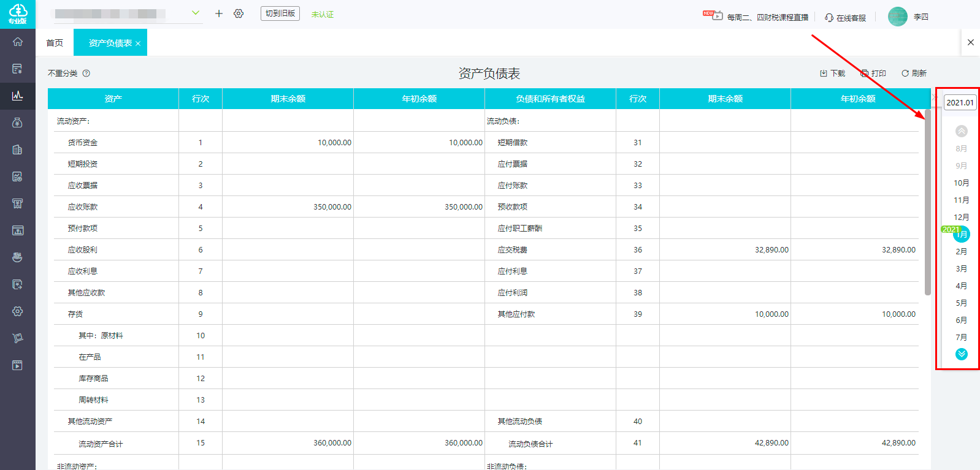
Task: Select period 3月
Action: click(x=962, y=269)
